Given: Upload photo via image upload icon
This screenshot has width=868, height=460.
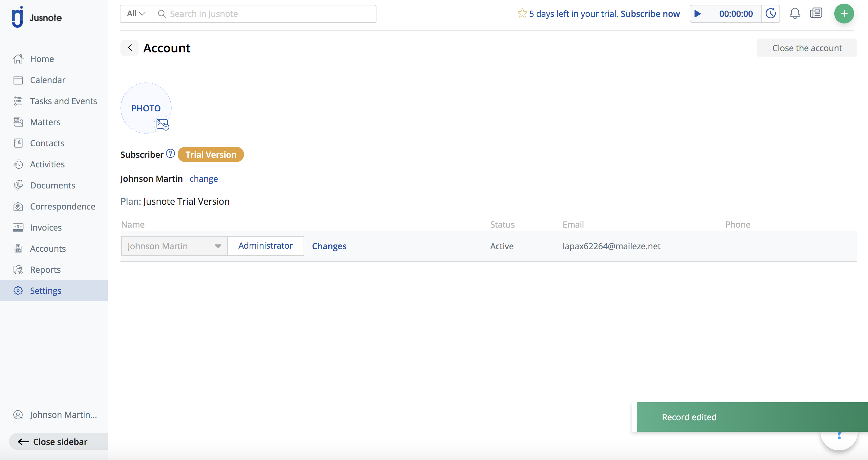Looking at the screenshot, I should [x=163, y=125].
